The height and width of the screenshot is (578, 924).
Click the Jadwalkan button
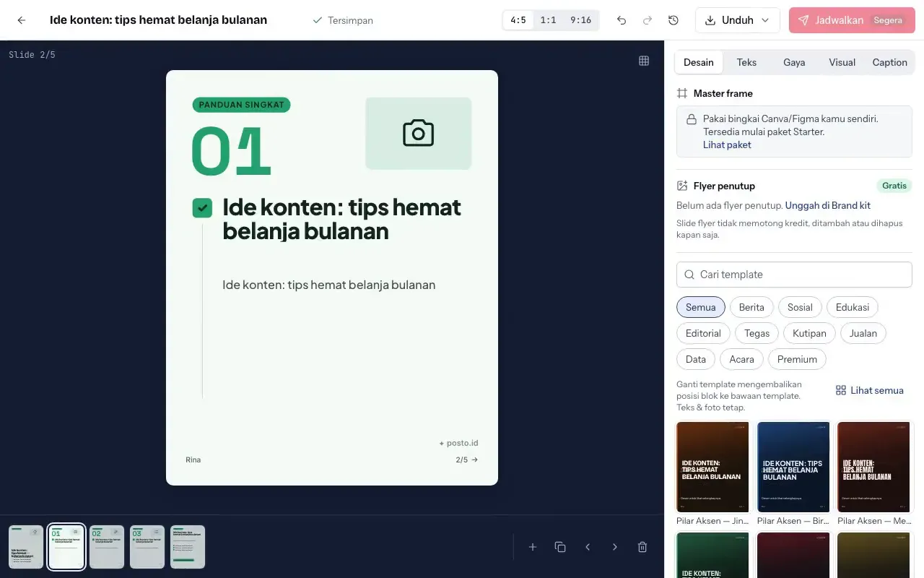click(852, 20)
